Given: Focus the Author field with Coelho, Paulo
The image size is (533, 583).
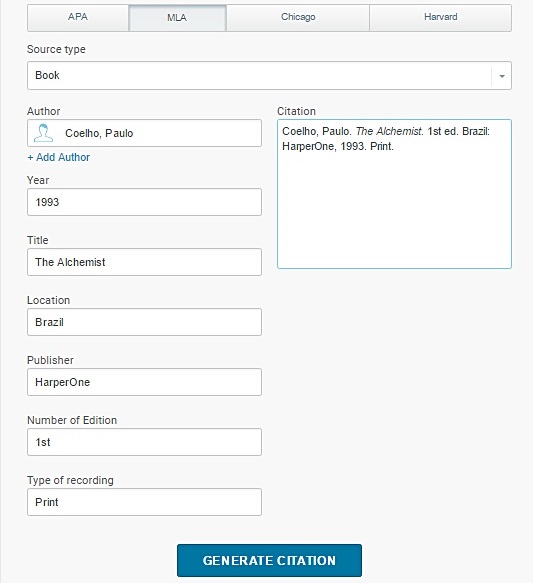Looking at the screenshot, I should point(144,133).
